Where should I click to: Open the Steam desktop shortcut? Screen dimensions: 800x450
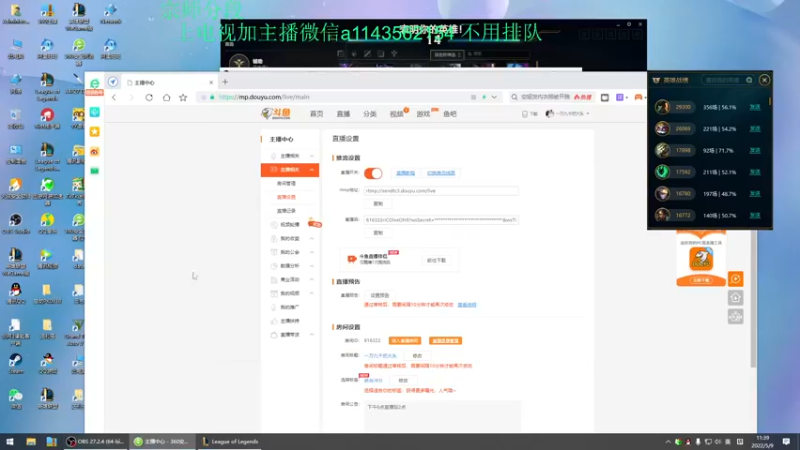(15, 363)
